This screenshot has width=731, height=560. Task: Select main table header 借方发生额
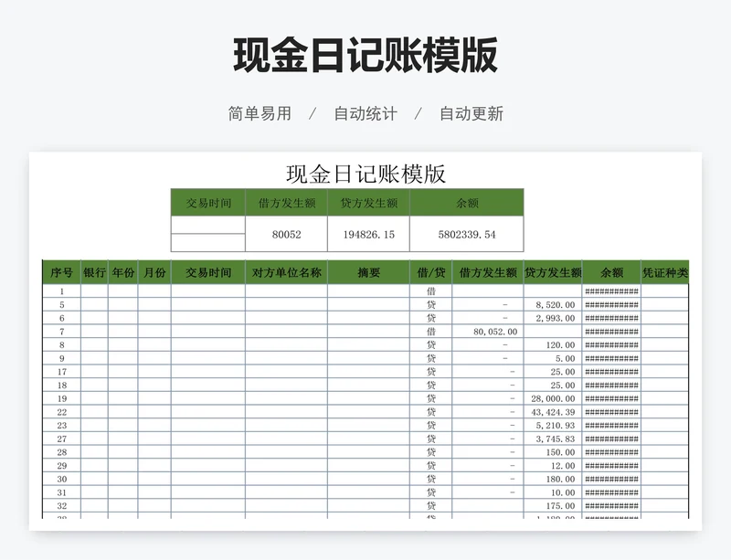[488, 272]
